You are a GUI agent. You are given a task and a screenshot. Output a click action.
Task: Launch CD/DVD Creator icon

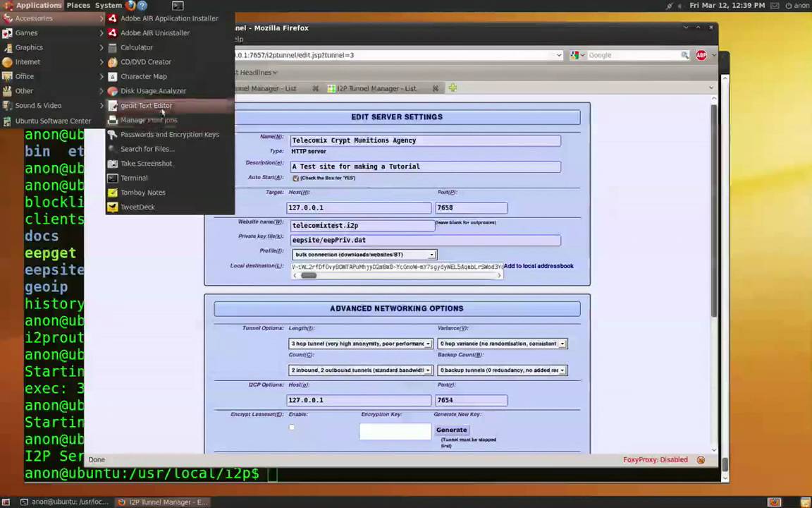[112, 61]
